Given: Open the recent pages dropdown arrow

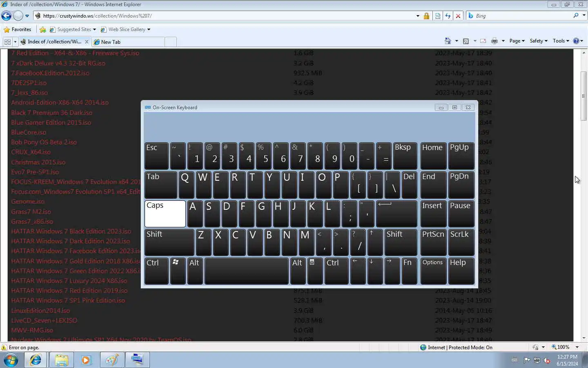Looking at the screenshot, I should (27, 16).
